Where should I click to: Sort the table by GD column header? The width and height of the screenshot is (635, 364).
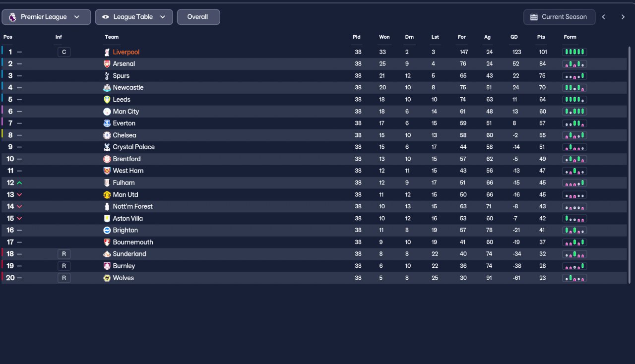pos(514,37)
